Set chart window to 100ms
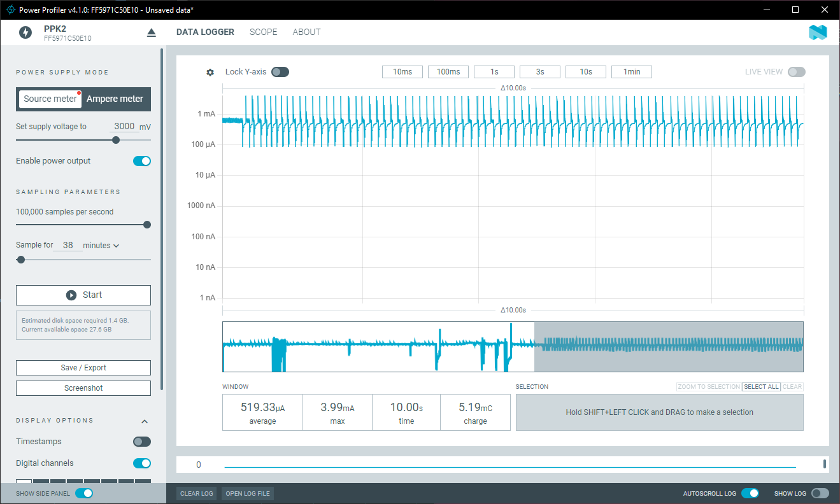Image resolution: width=840 pixels, height=504 pixels. click(x=448, y=71)
